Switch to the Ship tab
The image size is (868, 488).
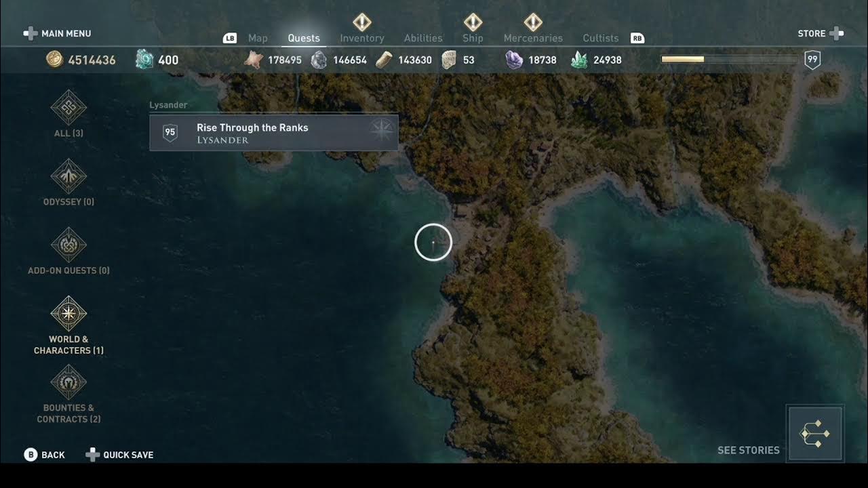473,39
